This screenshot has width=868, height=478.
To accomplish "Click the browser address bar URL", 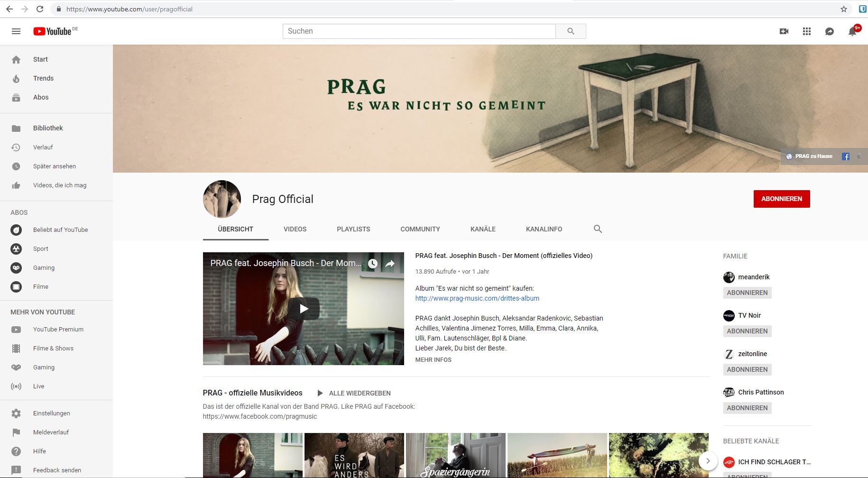I will [x=129, y=9].
